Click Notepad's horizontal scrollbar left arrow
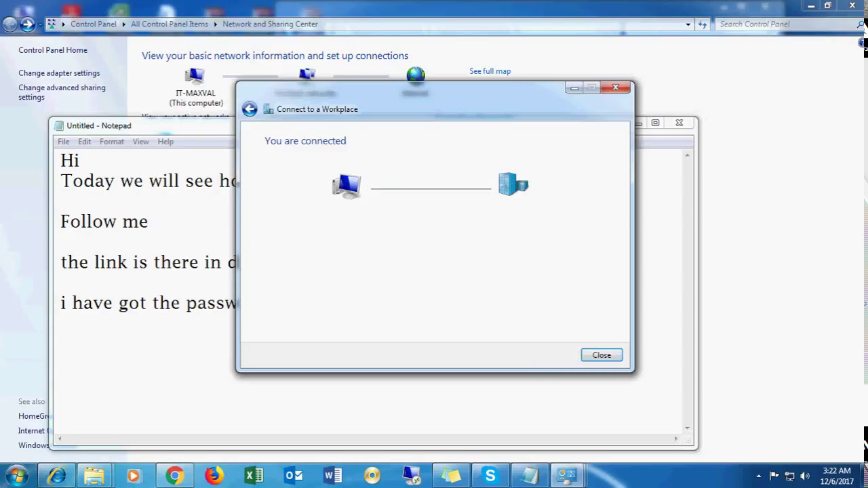The height and width of the screenshot is (488, 868). (60, 439)
